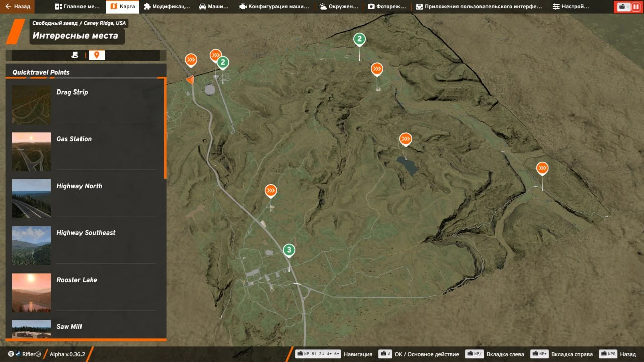This screenshot has width=644, height=362.
Task: Open the Фоторежим photo mode tab
Action: [x=387, y=7]
